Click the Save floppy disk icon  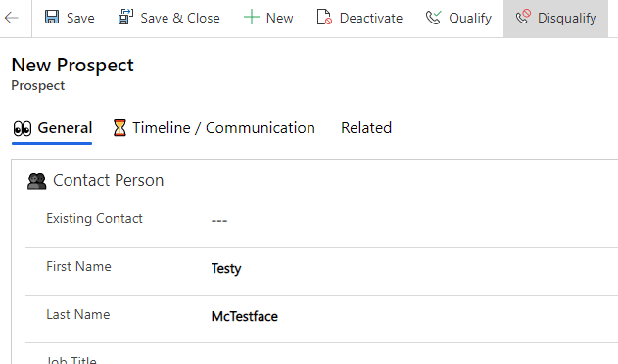tap(52, 18)
